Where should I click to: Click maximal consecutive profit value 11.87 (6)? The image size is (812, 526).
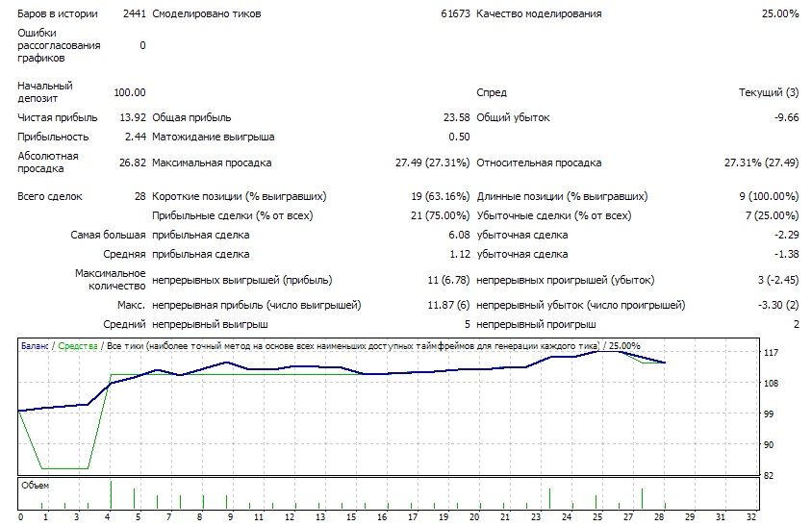448,306
